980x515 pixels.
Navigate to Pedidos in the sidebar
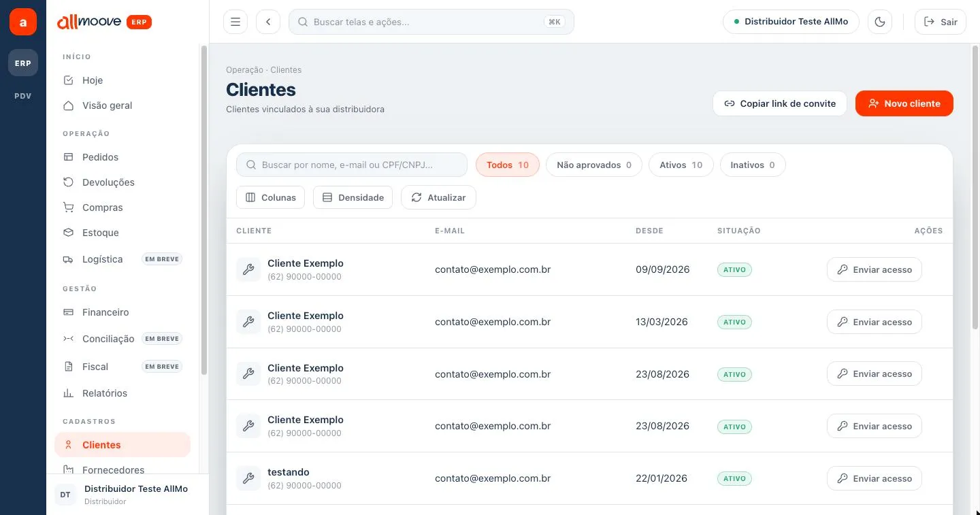(122, 157)
